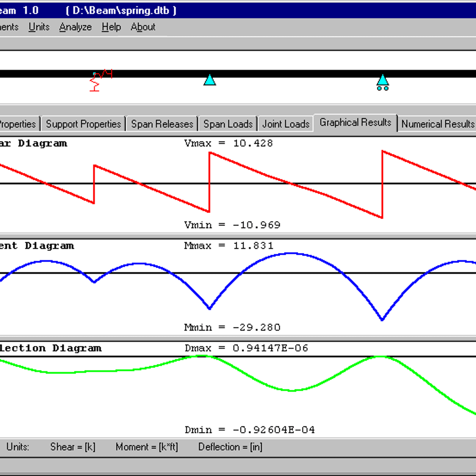
Task: Open the Analyze menu
Action: (75, 27)
